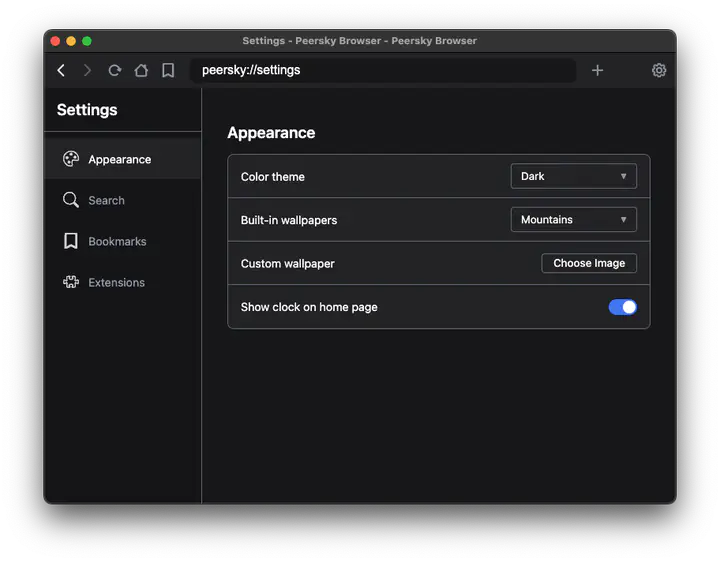The image size is (720, 562).
Task: Open a new tab with plus icon
Action: 597,70
